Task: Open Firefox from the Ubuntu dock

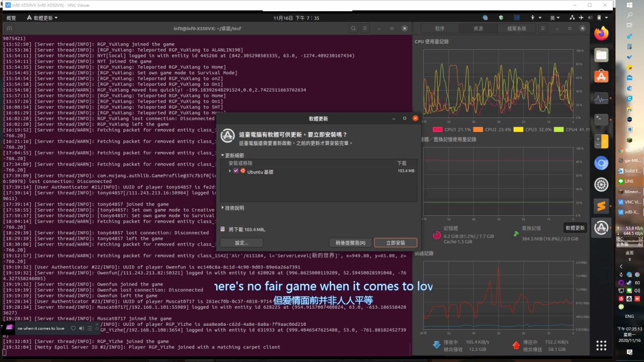Action: click(601, 34)
